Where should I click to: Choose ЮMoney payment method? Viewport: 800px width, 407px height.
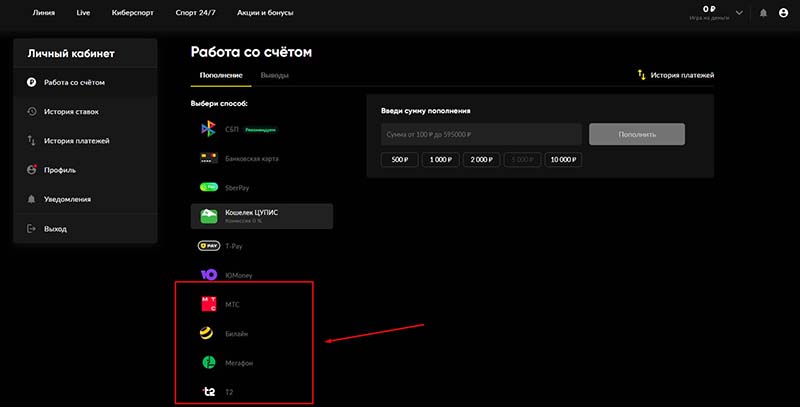click(x=262, y=275)
